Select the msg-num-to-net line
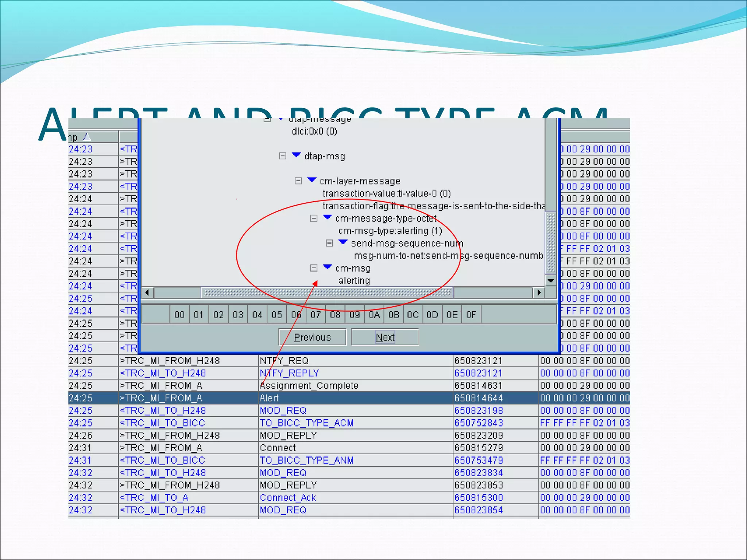The height and width of the screenshot is (560, 747). tap(449, 256)
